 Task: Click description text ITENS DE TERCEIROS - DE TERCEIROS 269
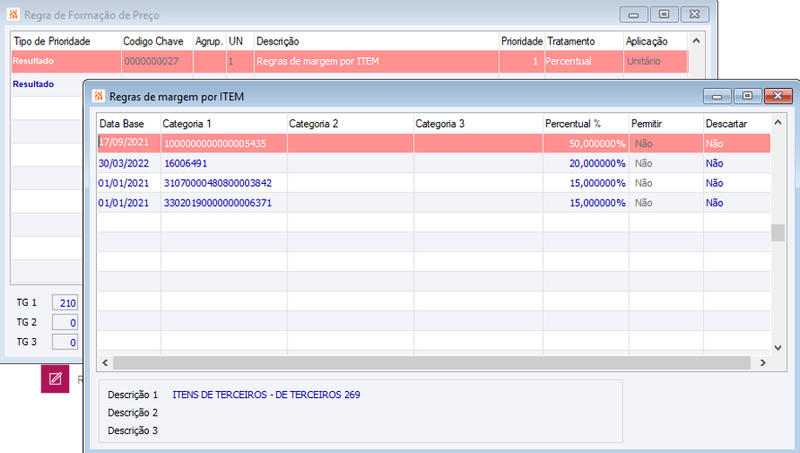click(266, 394)
